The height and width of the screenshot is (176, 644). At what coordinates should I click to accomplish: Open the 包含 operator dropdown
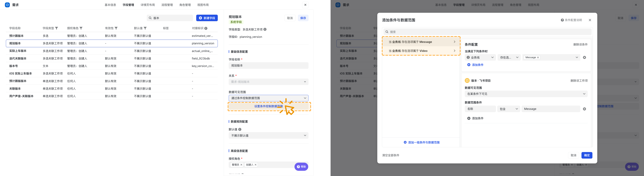click(x=509, y=109)
